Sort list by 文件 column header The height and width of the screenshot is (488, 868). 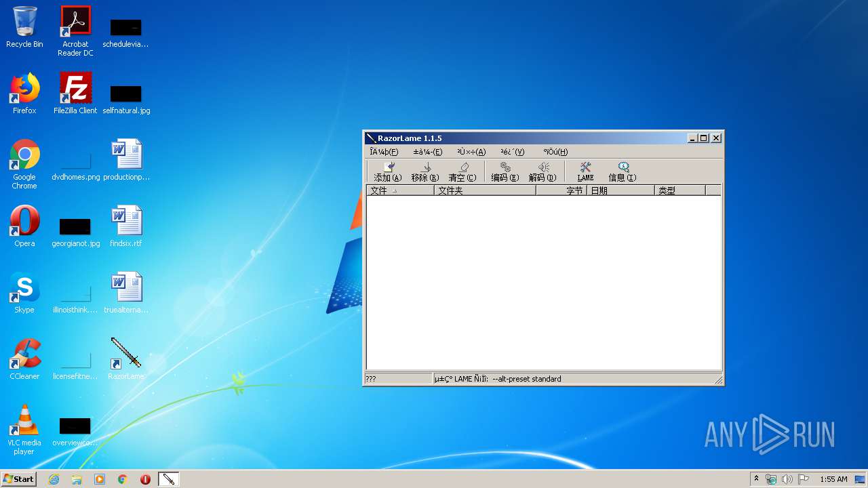400,190
